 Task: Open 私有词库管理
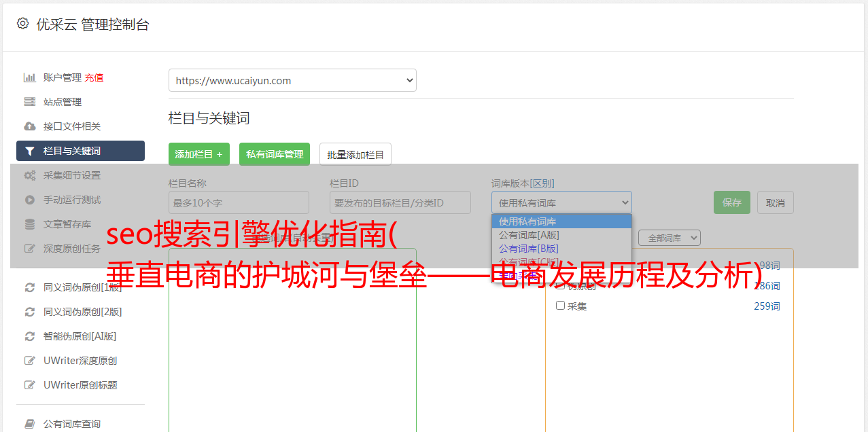point(275,154)
